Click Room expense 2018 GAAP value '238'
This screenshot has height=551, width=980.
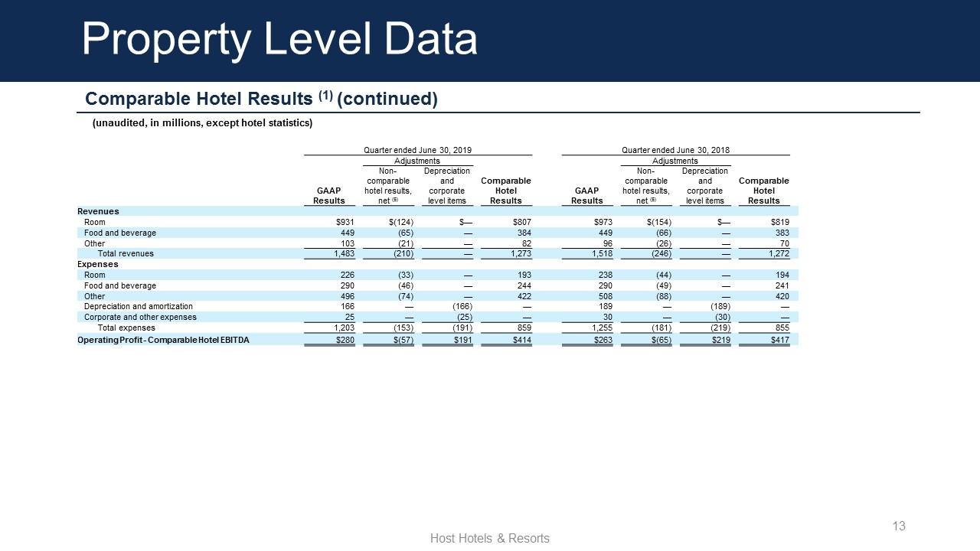[x=604, y=275]
